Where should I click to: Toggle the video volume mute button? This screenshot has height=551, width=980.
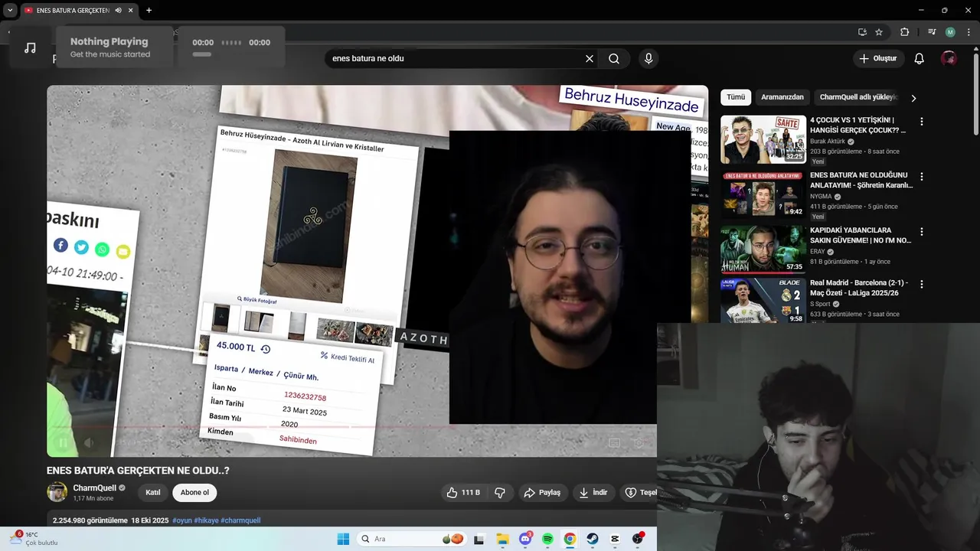point(90,442)
